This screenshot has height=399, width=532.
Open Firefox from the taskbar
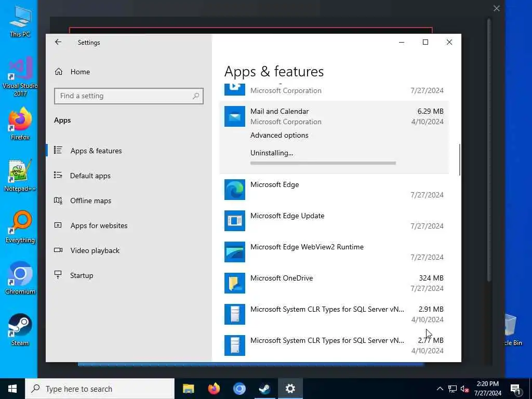click(214, 389)
